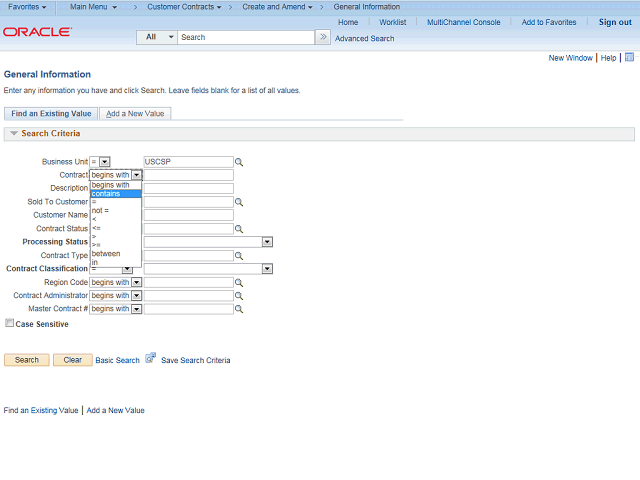Click the page options icon beside Help
This screenshot has width=640, height=480.
point(629,57)
